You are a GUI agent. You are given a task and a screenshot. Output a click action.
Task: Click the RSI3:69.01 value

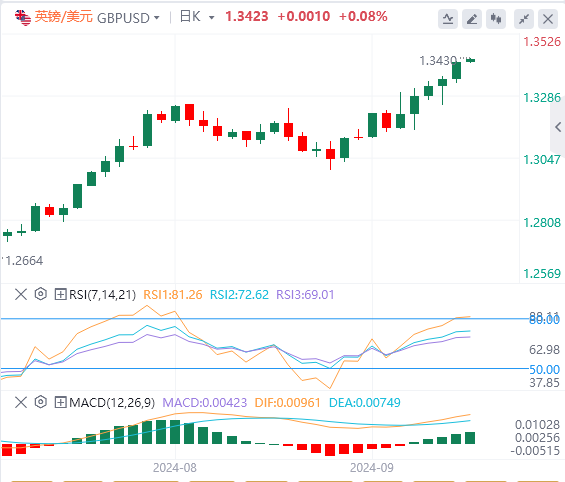(305, 295)
